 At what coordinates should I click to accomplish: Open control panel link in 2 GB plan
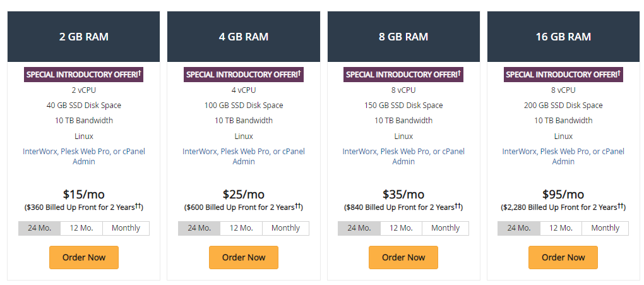84,156
